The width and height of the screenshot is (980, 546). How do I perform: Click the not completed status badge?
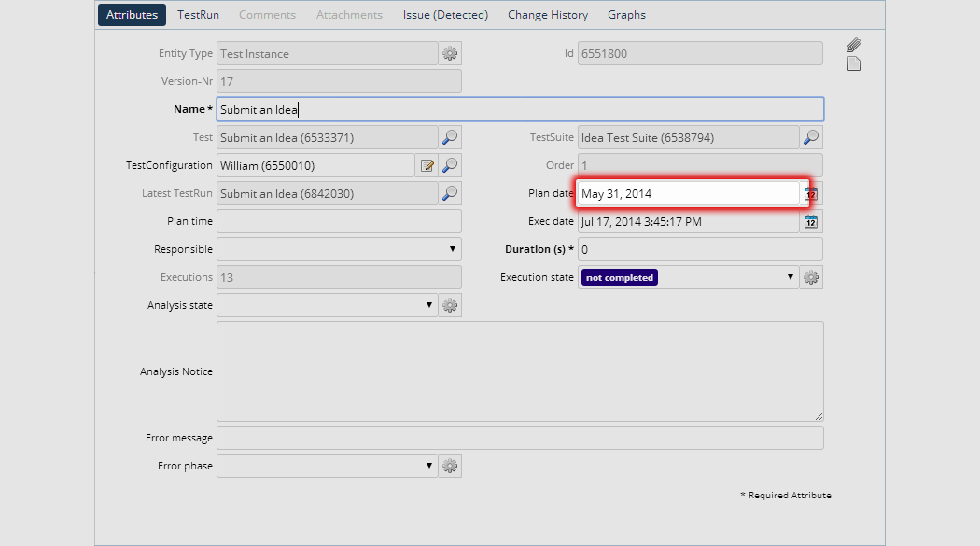[x=620, y=277]
